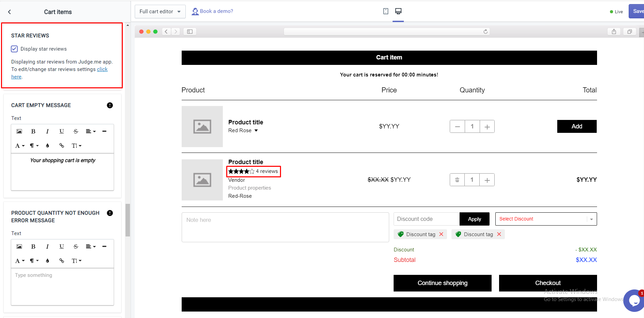Open alignment dropdown in Cart Empty Message editor

pos(90,131)
